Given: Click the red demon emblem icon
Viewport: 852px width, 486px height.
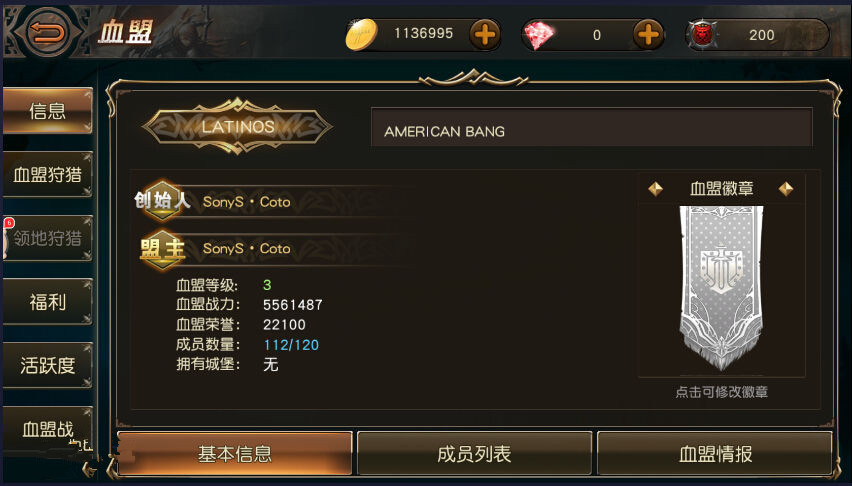Looking at the screenshot, I should 703,35.
